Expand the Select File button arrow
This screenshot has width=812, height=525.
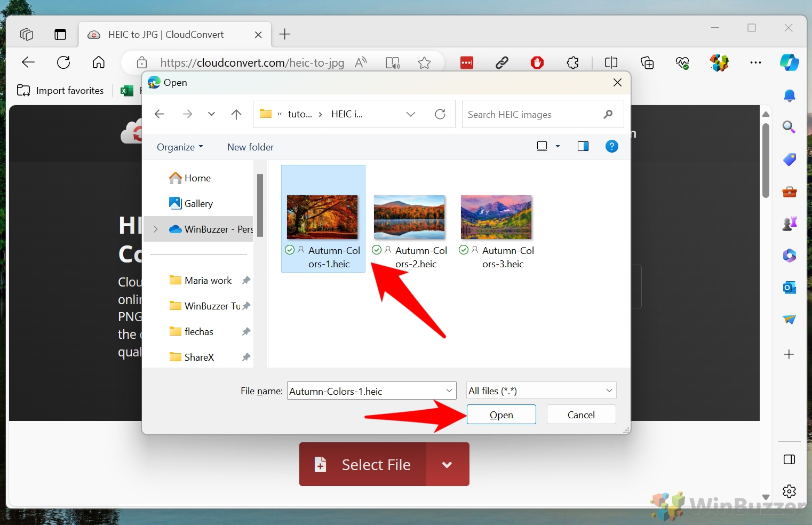[x=447, y=464]
